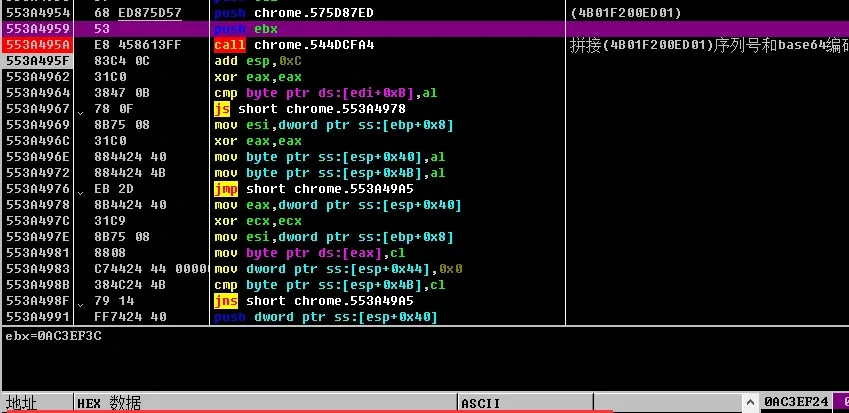The width and height of the screenshot is (849, 413).
Task: Select the 'add esp,0xC' instruction
Action: coord(258,61)
